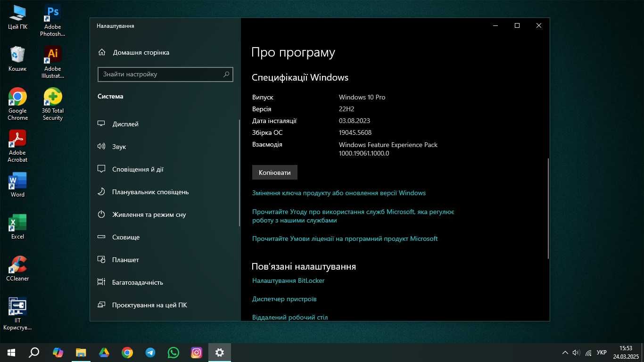Click the Про програму page heading
644x362 pixels.
pyautogui.click(x=293, y=52)
